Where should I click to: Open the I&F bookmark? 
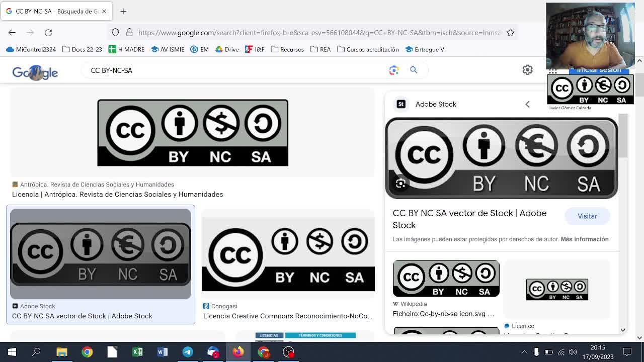[x=255, y=49]
